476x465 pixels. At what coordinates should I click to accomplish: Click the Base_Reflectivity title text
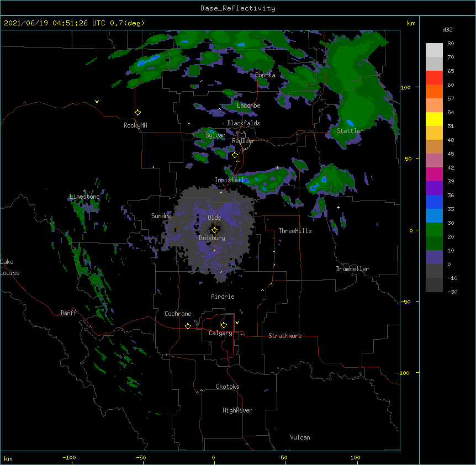point(238,8)
